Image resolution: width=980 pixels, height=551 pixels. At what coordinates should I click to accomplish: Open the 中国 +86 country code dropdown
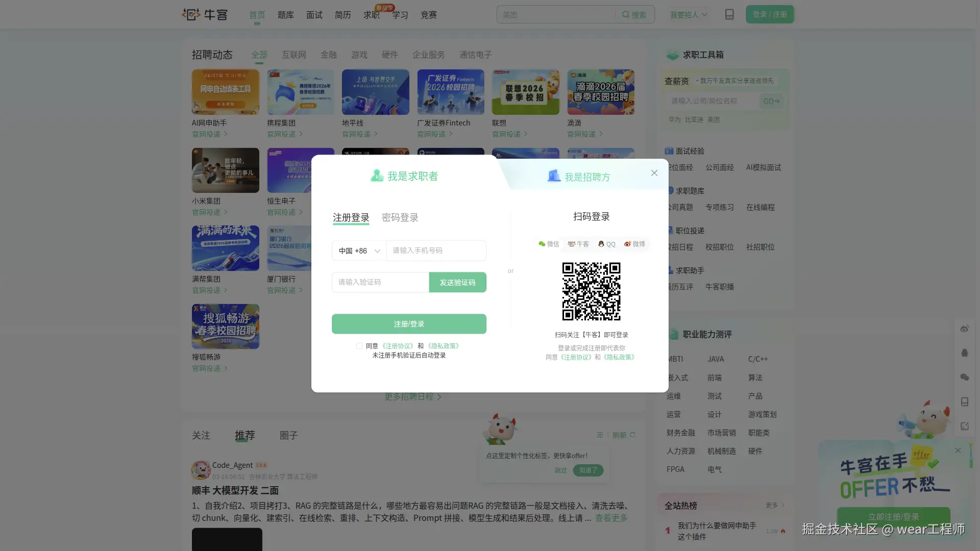pos(359,251)
